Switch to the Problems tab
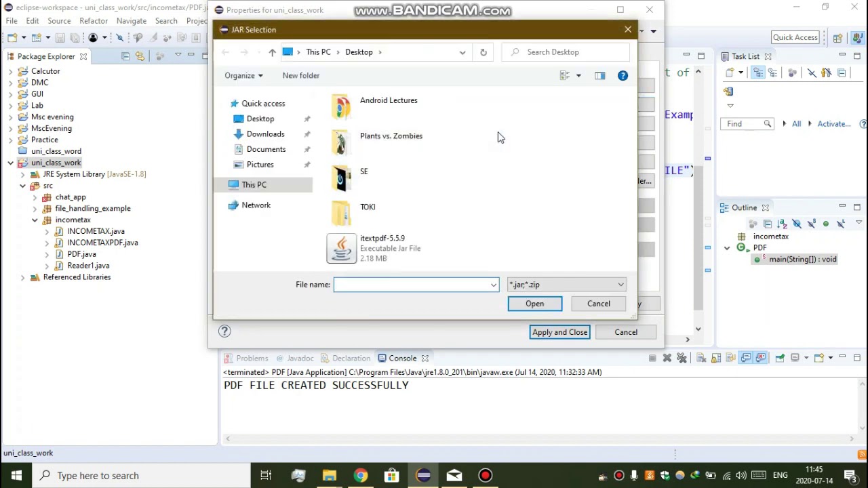Viewport: 868px width, 488px height. pos(245,358)
